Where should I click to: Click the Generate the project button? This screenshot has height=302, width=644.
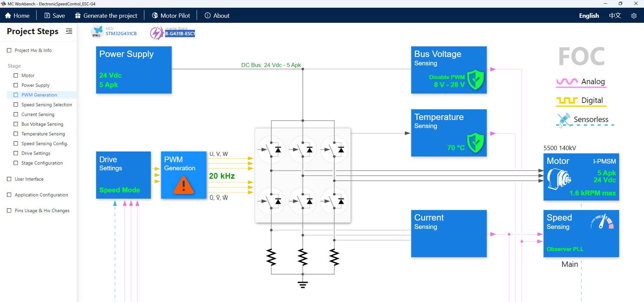tap(106, 15)
